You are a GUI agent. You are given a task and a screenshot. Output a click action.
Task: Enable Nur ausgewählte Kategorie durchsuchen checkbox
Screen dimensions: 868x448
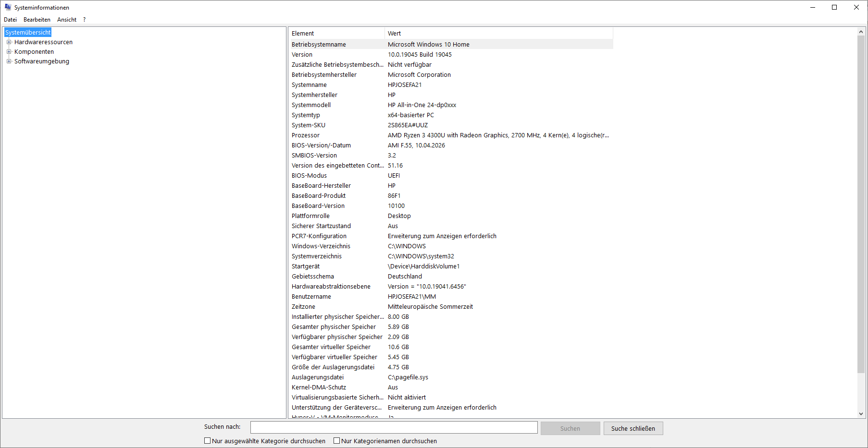pos(208,441)
